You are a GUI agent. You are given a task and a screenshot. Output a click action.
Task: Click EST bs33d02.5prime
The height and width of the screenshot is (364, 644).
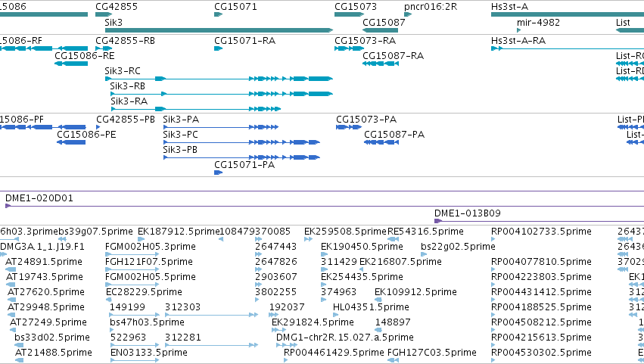51,338
